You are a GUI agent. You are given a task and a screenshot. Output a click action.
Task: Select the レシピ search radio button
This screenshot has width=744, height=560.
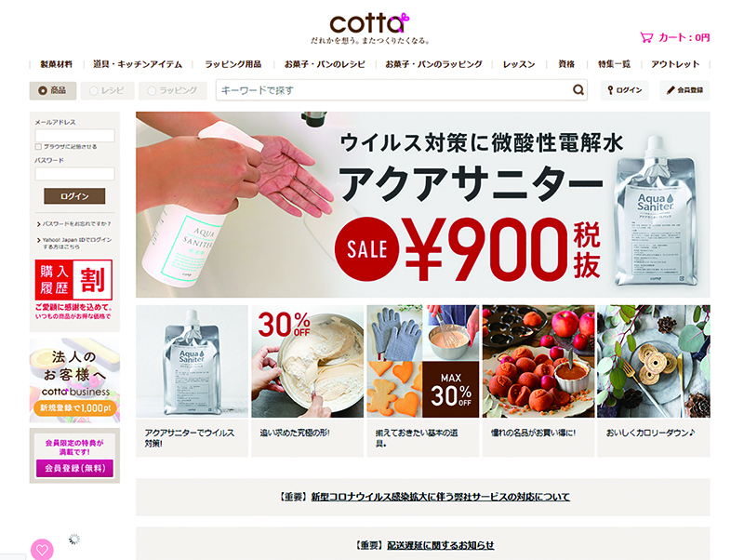coord(107,90)
